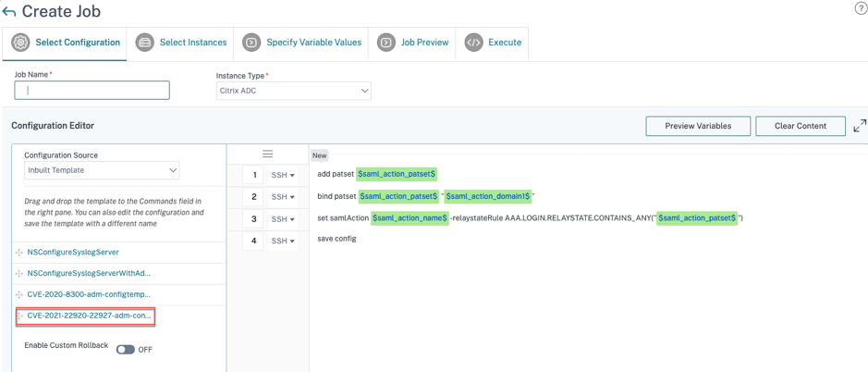Switch to Specify Variable Values tab
The height and width of the screenshot is (372, 868).
click(x=301, y=43)
